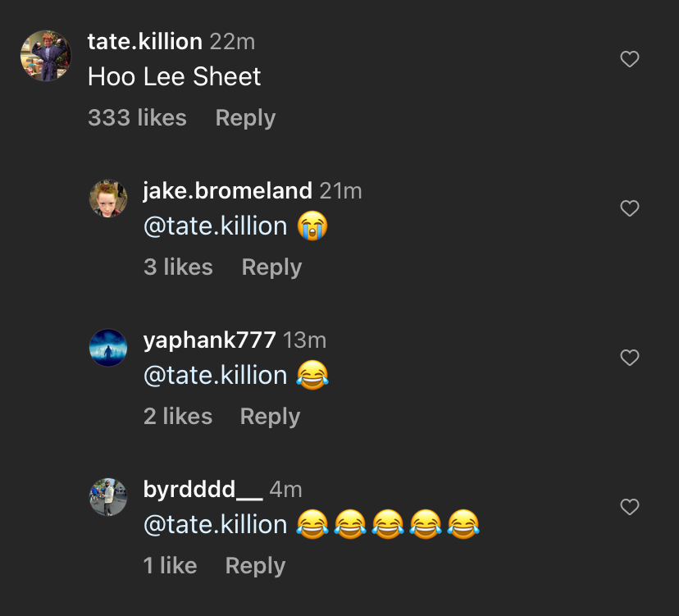The image size is (679, 616).
Task: Reply to tate.killion's comment
Action: pos(245,118)
